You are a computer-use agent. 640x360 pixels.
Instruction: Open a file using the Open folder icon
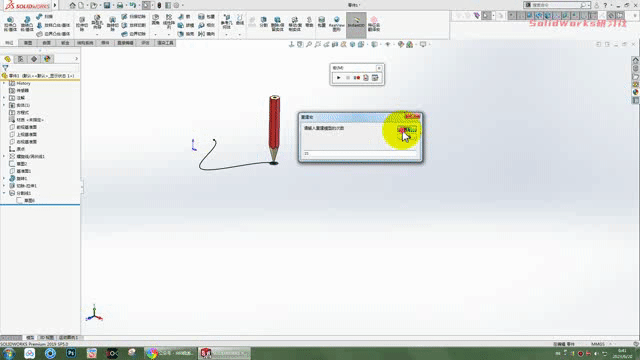click(93, 5)
